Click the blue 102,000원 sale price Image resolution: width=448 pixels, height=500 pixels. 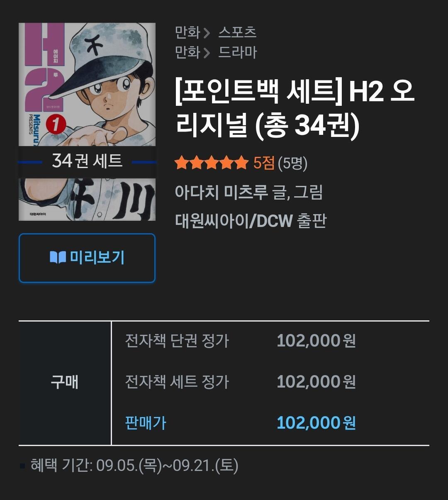tap(316, 423)
